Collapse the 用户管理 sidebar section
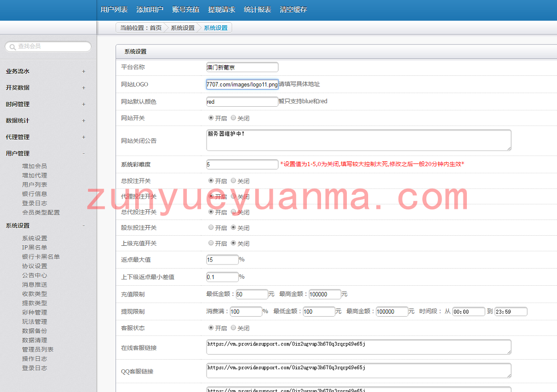Screen dimensions: 557x392 [84, 154]
